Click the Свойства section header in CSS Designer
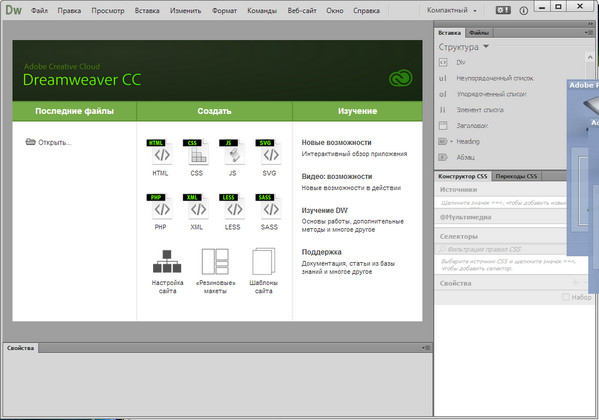This screenshot has height=420, width=599. click(x=455, y=283)
